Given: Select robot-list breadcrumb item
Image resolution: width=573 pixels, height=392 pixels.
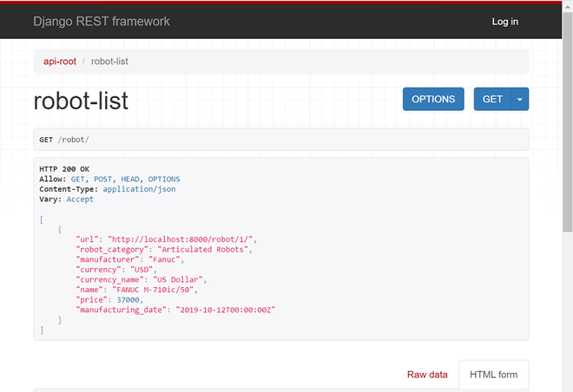Looking at the screenshot, I should pos(109,62).
